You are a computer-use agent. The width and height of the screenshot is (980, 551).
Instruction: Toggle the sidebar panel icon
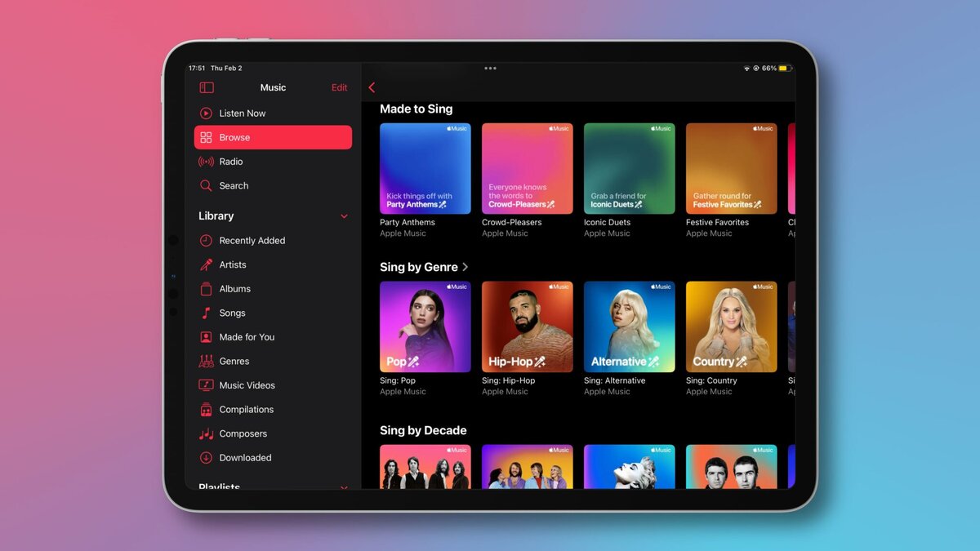pyautogui.click(x=207, y=87)
